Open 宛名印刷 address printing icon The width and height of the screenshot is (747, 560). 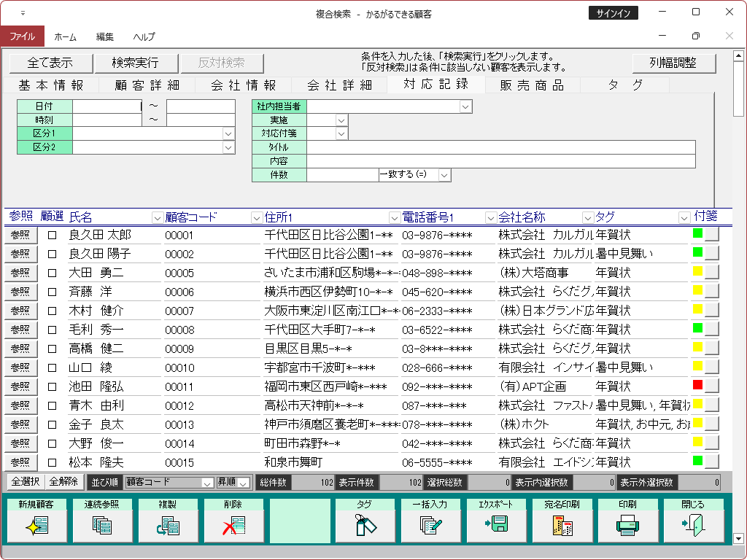tap(562, 524)
